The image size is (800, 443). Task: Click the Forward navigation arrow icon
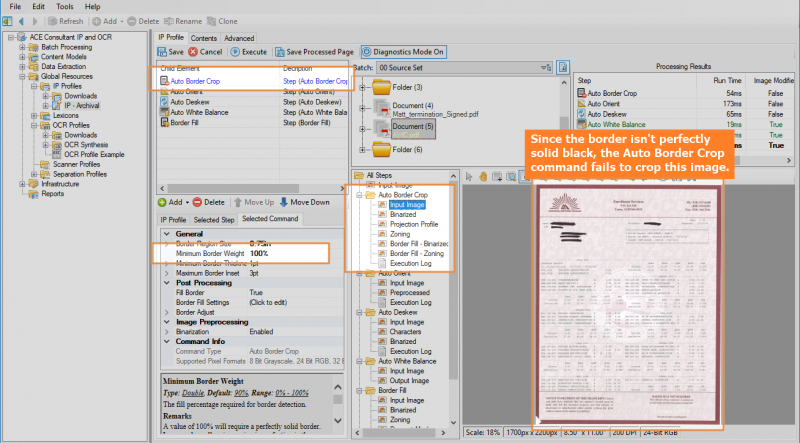(35, 21)
